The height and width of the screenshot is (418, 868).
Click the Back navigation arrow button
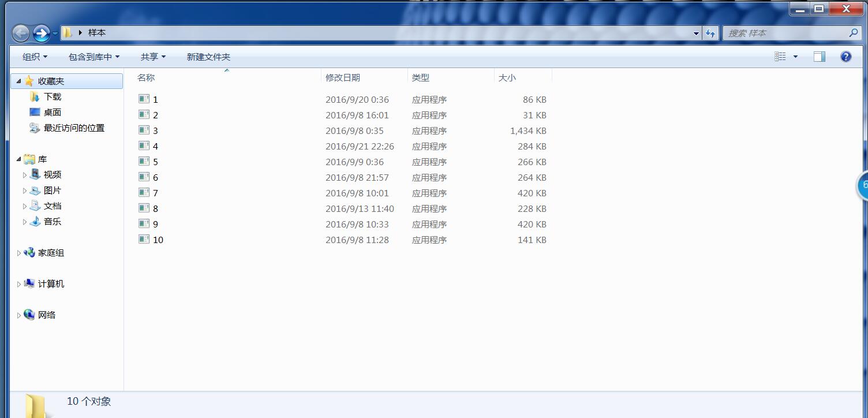click(21, 33)
